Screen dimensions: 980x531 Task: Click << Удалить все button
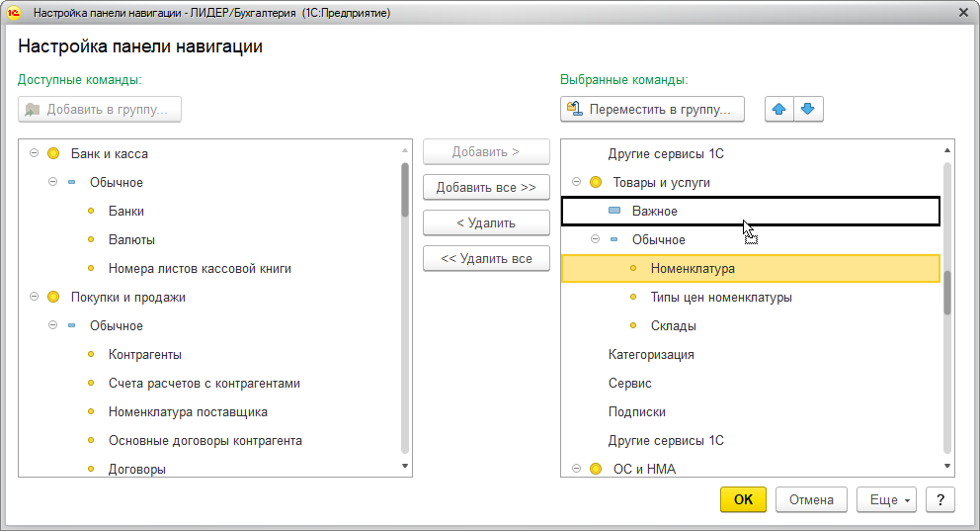point(486,258)
